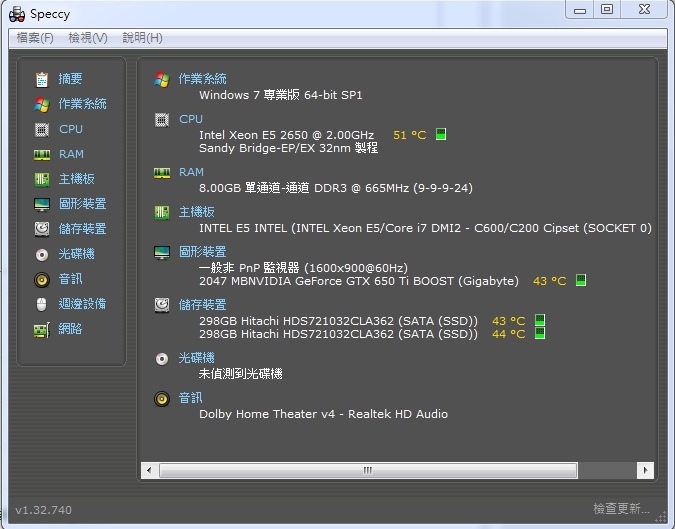The height and width of the screenshot is (529, 675).
Task: Click the green CPU temperature indicator next to 51 °C
Action: 441,134
